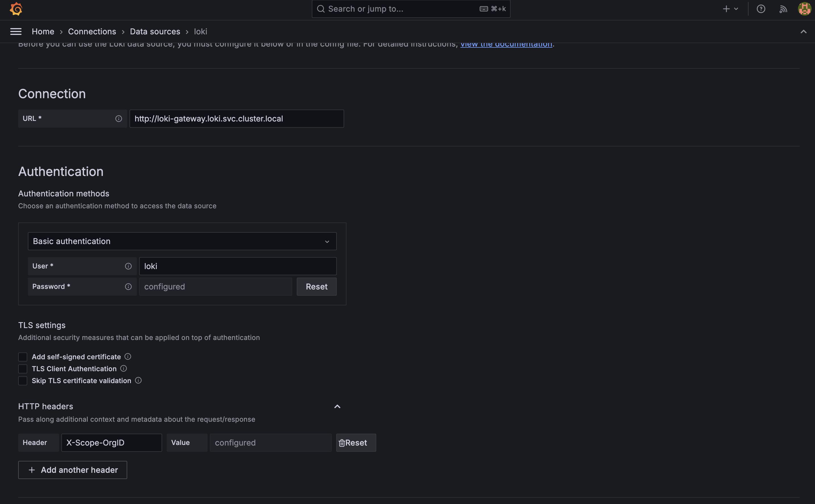Open the hamburger navigation menu
Viewport: 815px width, 504px height.
click(x=16, y=31)
